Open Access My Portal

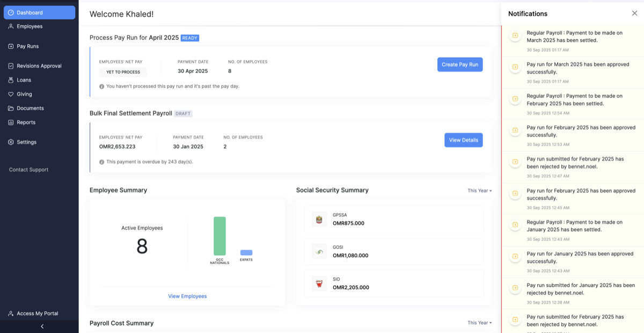coord(37,313)
